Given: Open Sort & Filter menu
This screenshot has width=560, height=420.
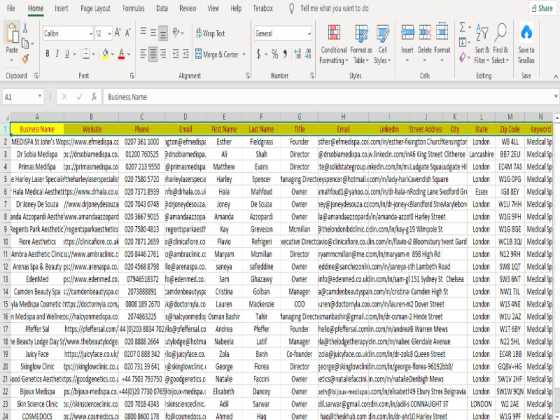Looking at the screenshot, I should (x=482, y=44).
